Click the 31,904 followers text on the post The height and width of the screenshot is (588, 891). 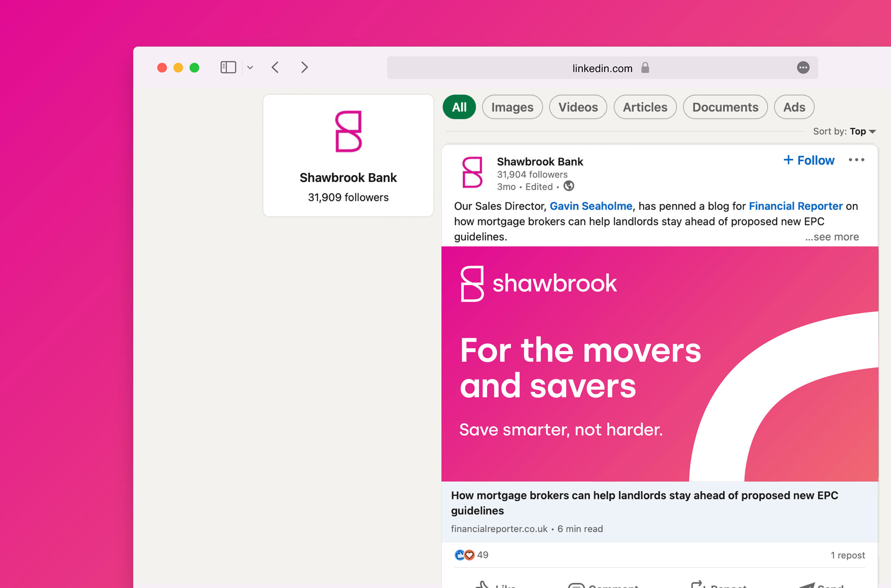(532, 174)
